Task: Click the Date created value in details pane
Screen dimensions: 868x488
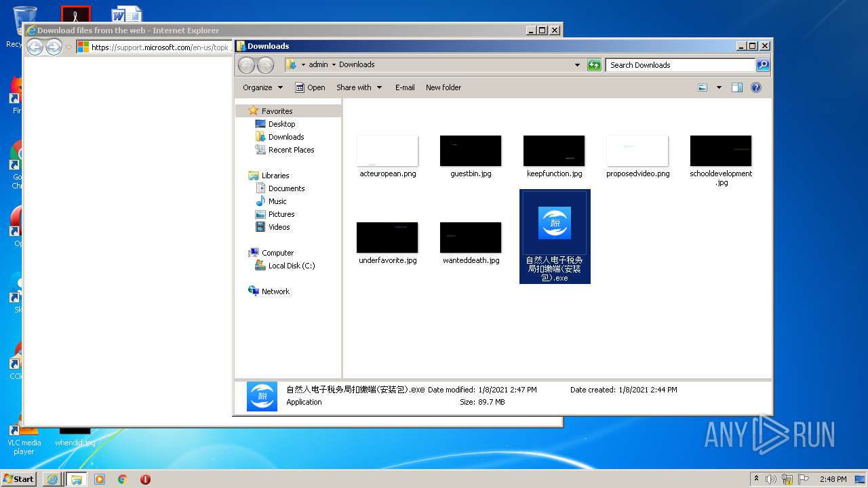Action: pyautogui.click(x=648, y=390)
